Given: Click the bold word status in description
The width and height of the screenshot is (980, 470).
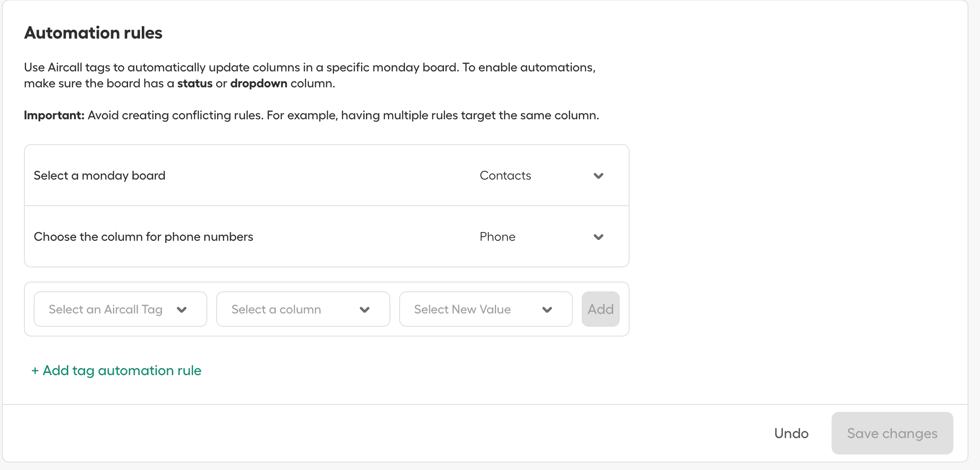Looking at the screenshot, I should [x=195, y=83].
